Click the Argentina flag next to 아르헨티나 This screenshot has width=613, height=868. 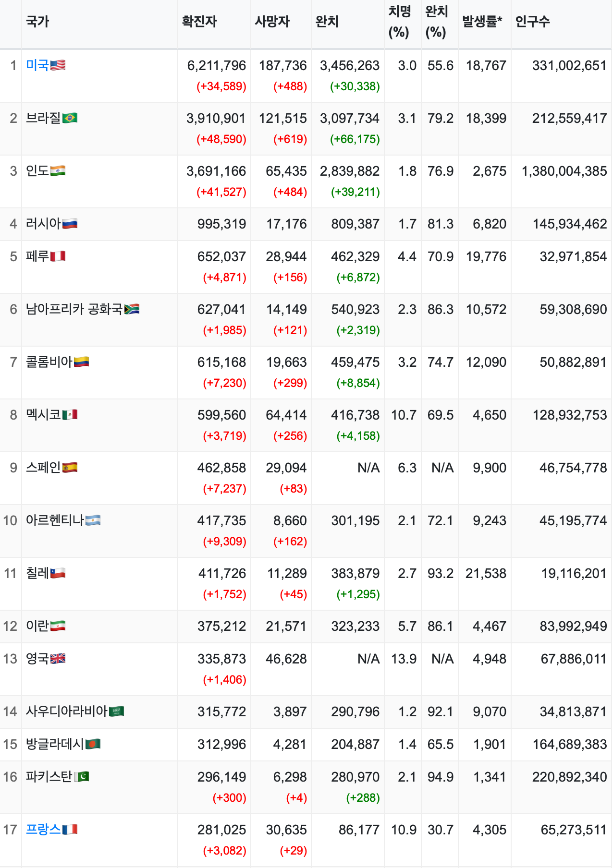pyautogui.click(x=93, y=520)
